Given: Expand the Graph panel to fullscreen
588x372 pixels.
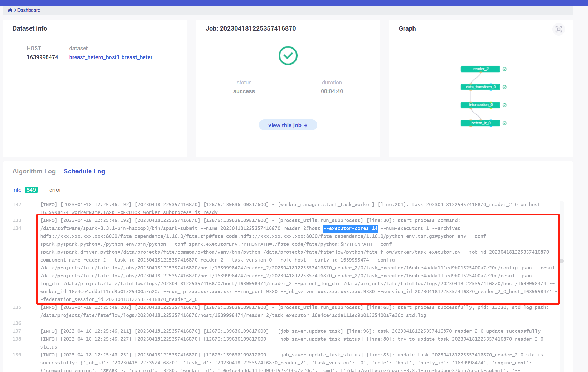Looking at the screenshot, I should (x=558, y=29).
